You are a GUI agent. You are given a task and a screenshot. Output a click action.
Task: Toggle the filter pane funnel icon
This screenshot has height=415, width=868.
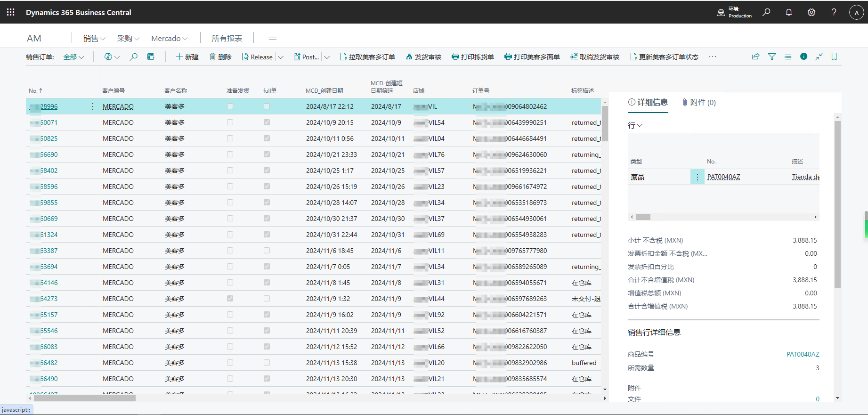tap(772, 57)
